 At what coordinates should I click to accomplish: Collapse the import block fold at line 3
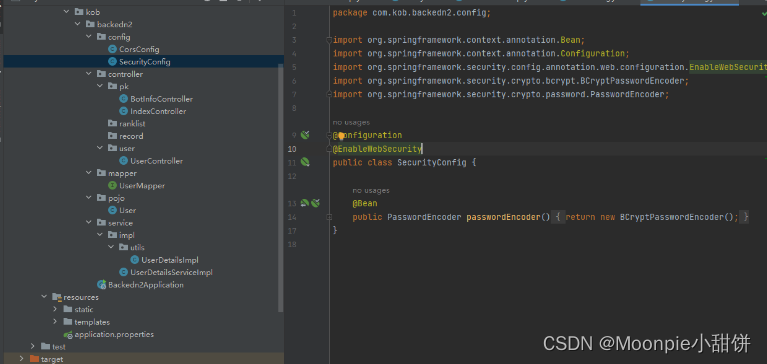[329, 40]
